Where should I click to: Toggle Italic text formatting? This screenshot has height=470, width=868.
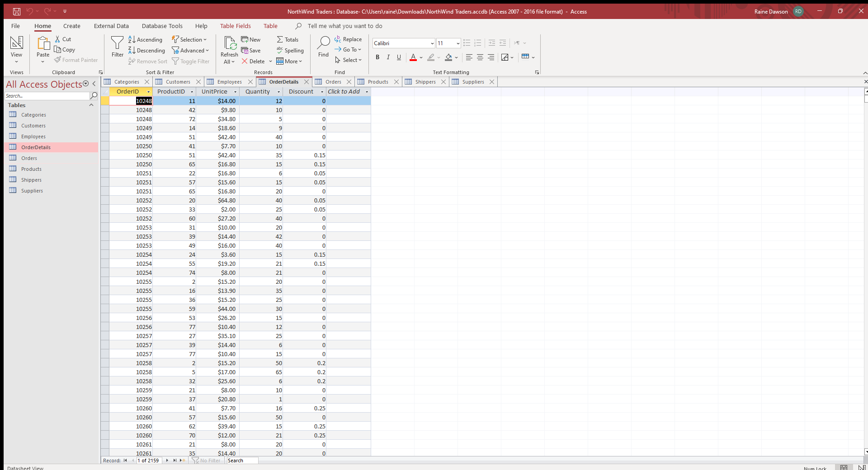click(388, 57)
